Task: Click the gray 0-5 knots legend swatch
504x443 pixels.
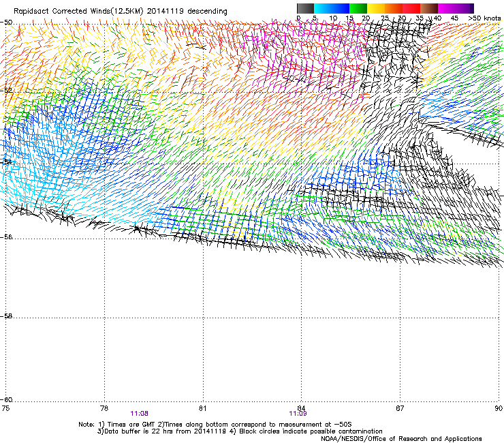Action: 305,8
